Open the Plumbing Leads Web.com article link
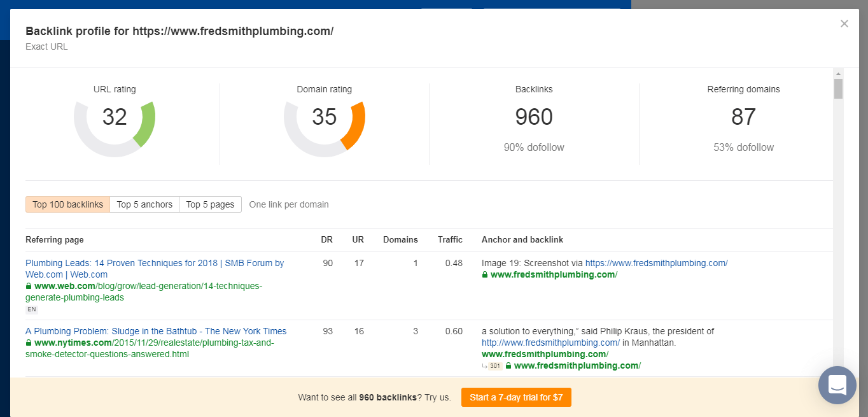The image size is (868, 417). coord(155,269)
